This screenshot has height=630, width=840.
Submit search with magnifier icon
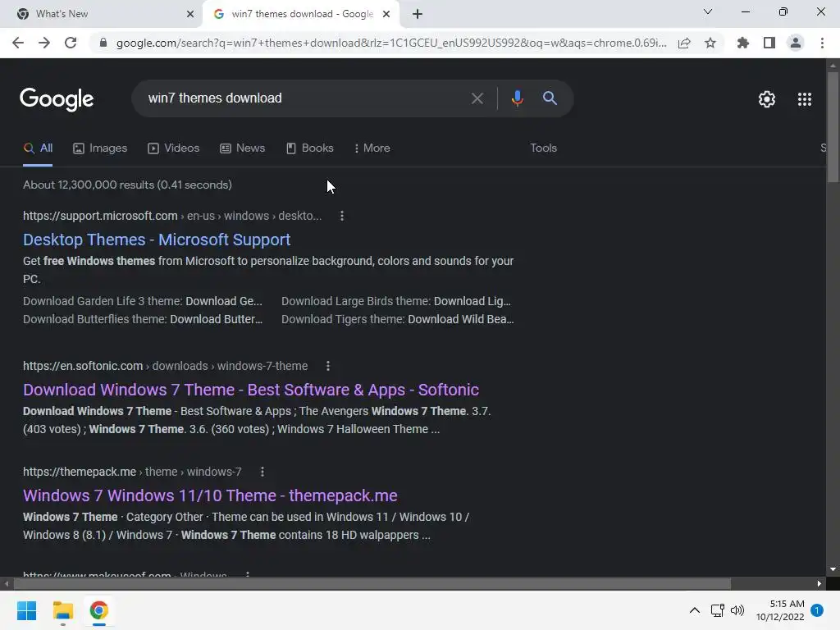click(x=550, y=98)
